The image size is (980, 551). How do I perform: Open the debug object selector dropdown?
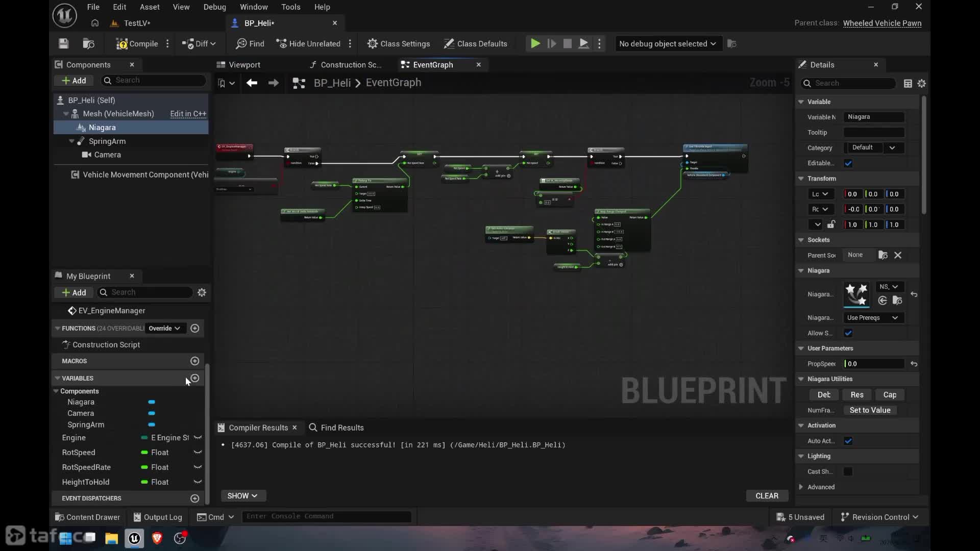[668, 44]
